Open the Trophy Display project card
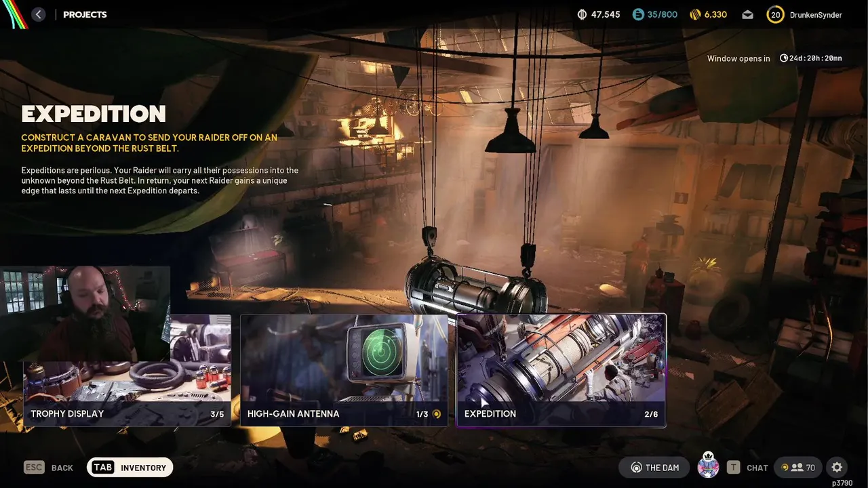Image resolution: width=868 pixels, height=488 pixels. point(127,371)
